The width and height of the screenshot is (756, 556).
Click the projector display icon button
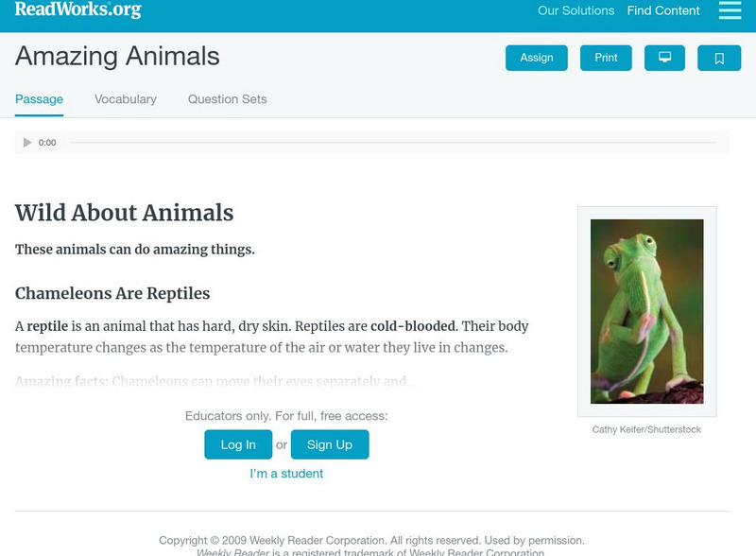(664, 58)
